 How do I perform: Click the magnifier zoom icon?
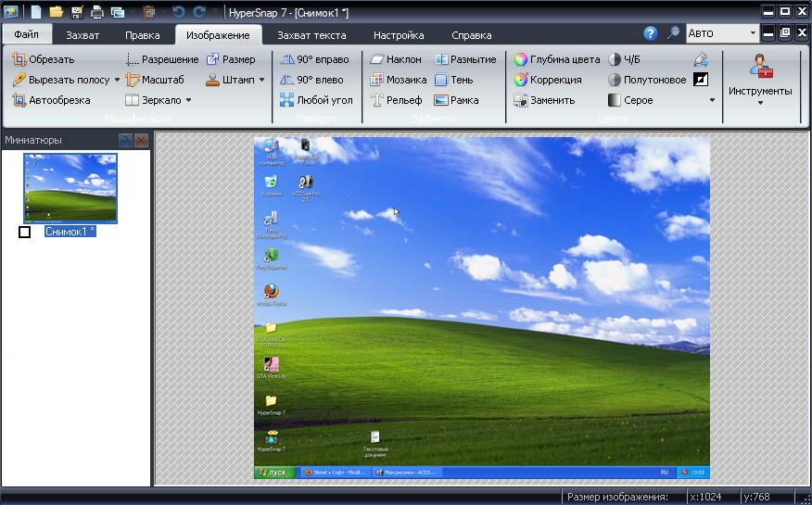coord(673,33)
